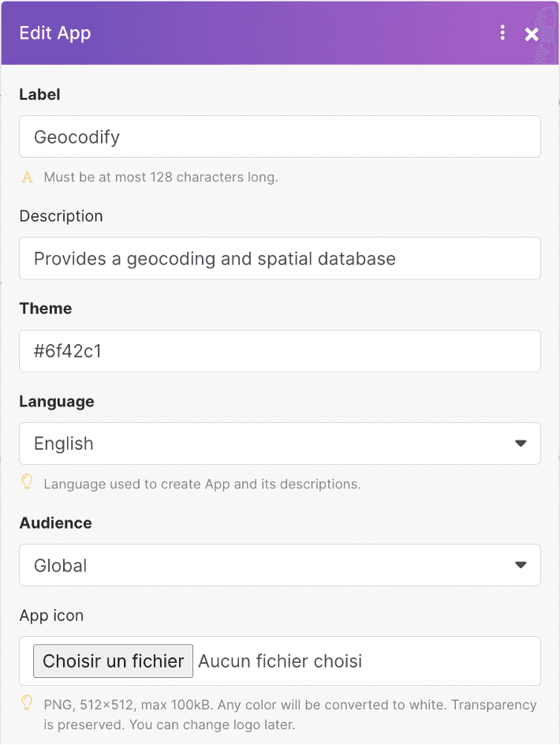Open the three-dot options menu in header
Screen dimensions: 560x745
(x=502, y=34)
